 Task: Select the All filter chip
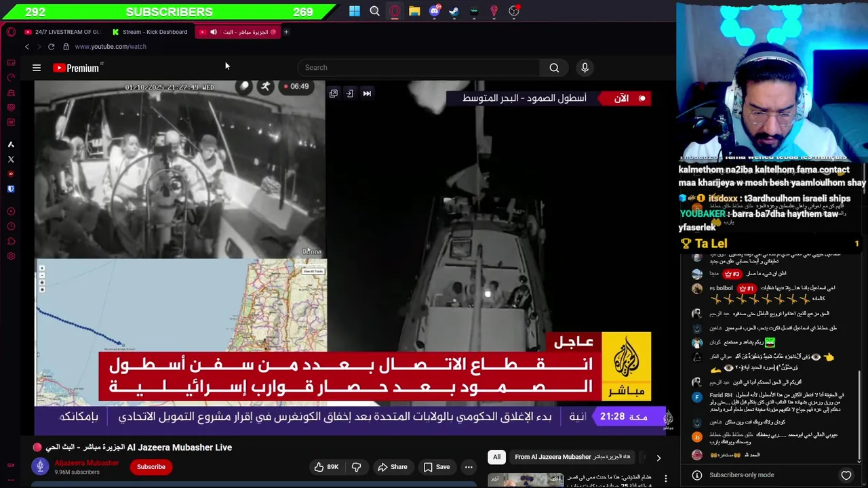pyautogui.click(x=496, y=457)
